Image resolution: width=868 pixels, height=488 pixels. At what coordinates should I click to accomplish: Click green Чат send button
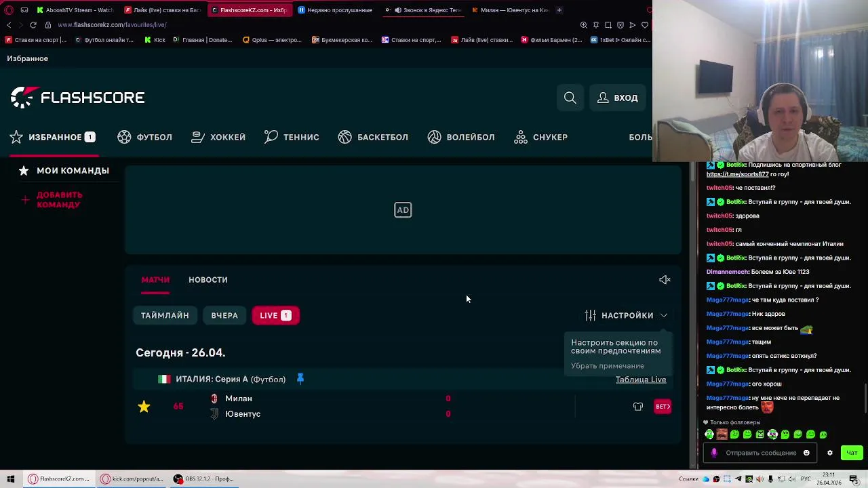[x=852, y=453]
